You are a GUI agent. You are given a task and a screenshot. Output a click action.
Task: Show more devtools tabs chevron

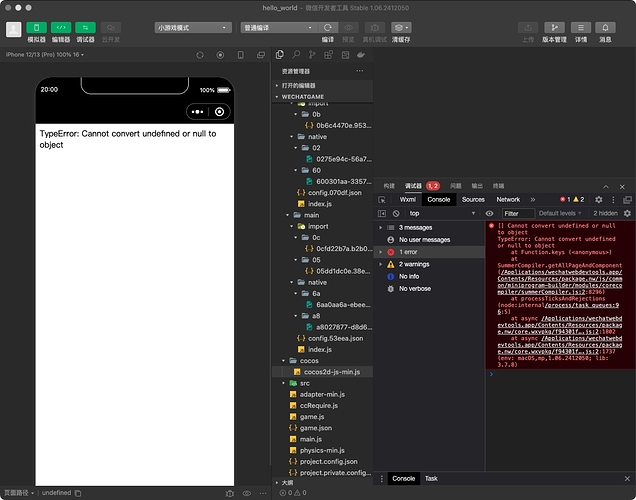[533, 200]
